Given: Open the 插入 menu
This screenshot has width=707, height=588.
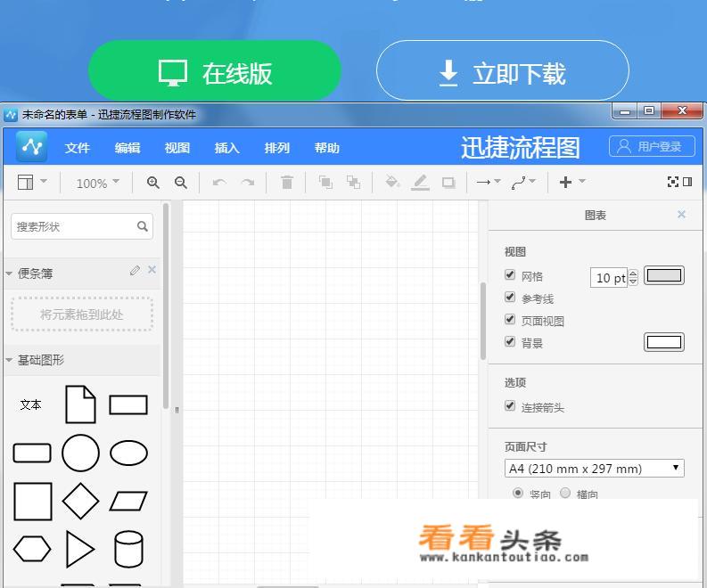Looking at the screenshot, I should [226, 148].
